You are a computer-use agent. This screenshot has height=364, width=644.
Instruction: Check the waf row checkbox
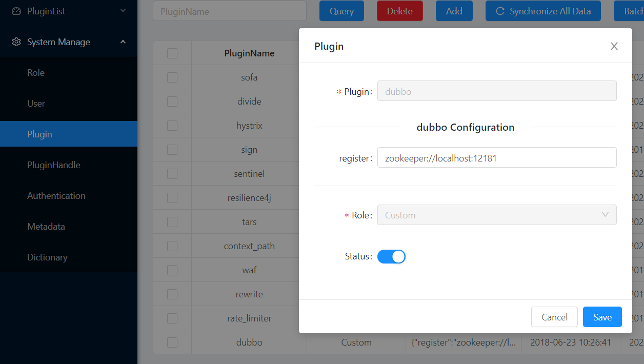pyautogui.click(x=172, y=270)
